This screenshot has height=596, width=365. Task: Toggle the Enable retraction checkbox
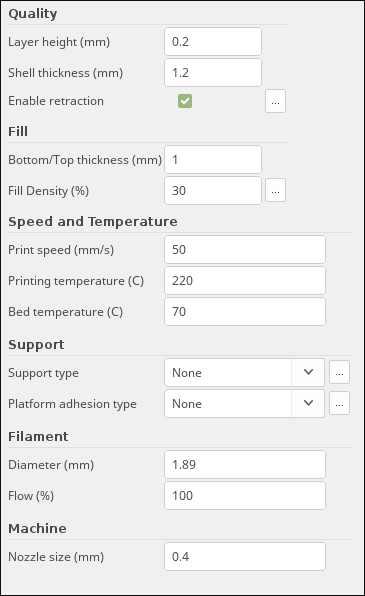click(185, 101)
